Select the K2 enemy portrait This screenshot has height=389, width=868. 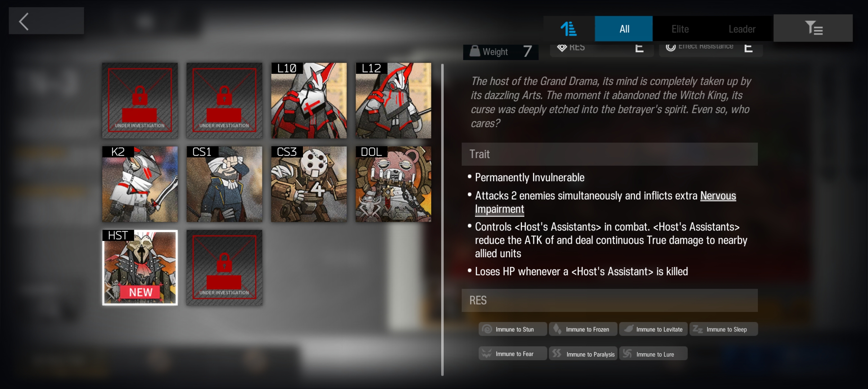tap(140, 184)
